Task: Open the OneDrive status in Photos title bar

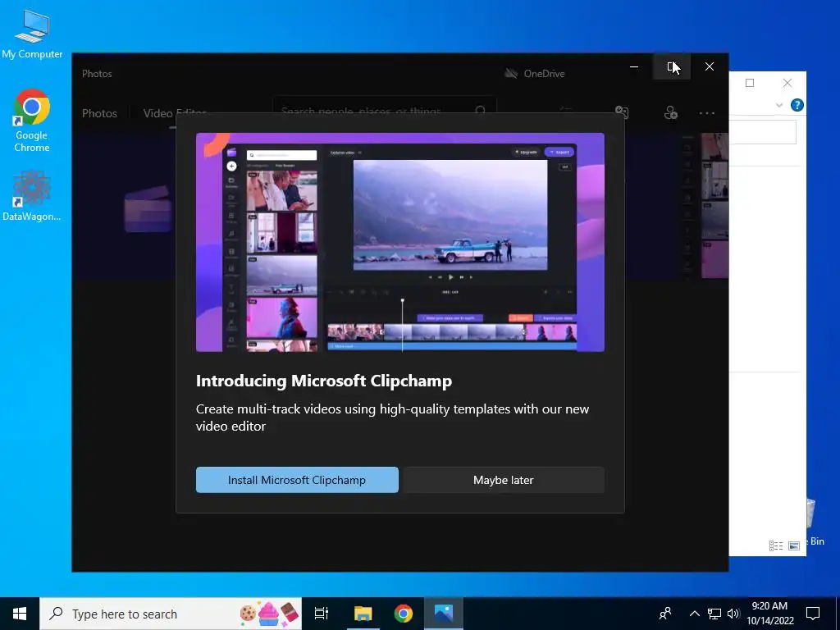Action: (534, 73)
